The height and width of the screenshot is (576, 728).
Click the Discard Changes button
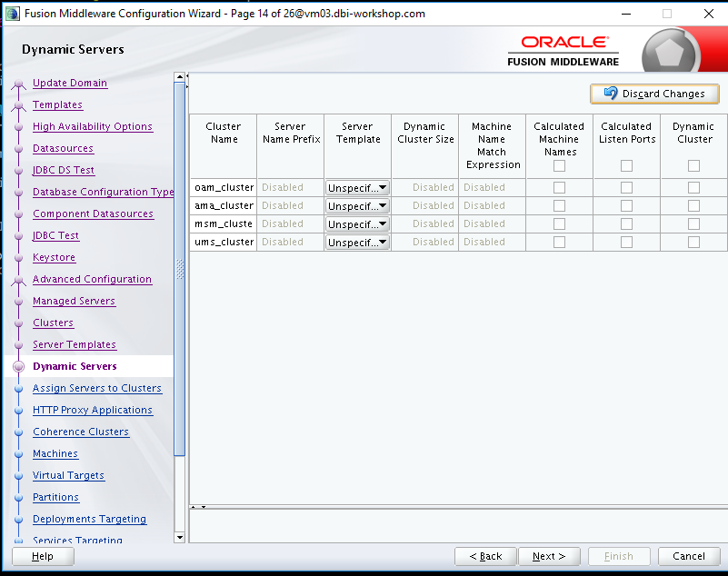click(x=654, y=94)
